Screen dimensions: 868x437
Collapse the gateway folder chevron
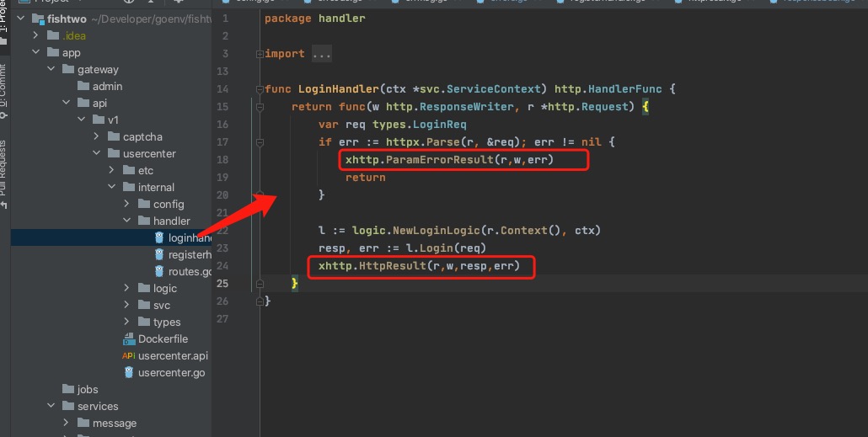[51, 69]
